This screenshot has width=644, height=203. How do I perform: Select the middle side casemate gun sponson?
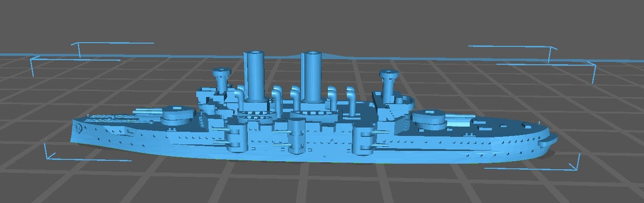296,136
